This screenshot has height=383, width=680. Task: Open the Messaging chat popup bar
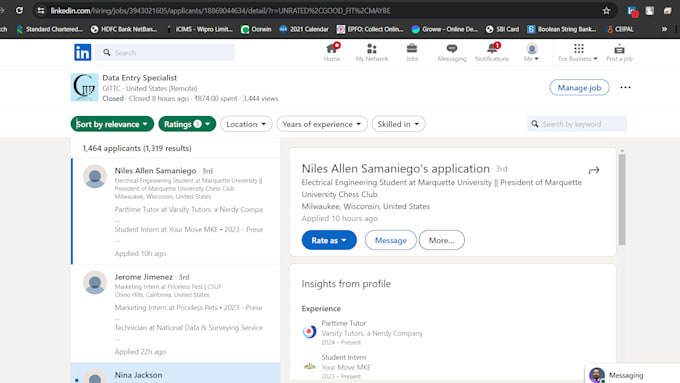pyautogui.click(x=632, y=374)
